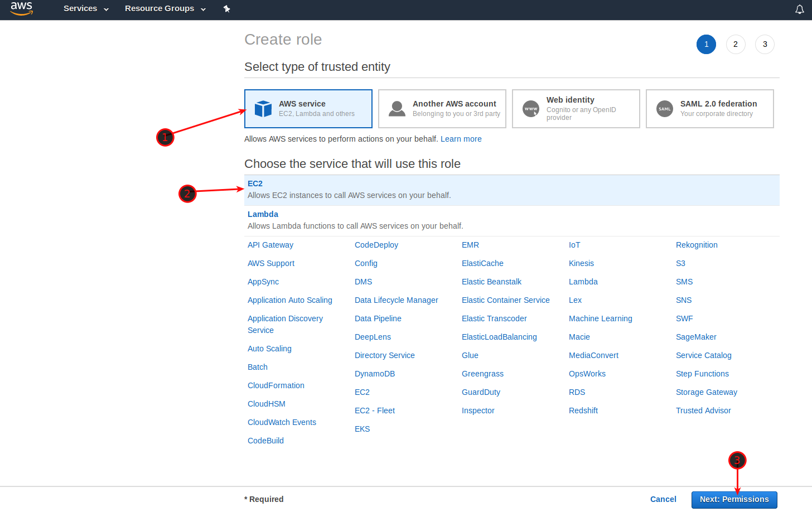Select Application Discovery Service
Screen dimensions: 812x512
[285, 324]
